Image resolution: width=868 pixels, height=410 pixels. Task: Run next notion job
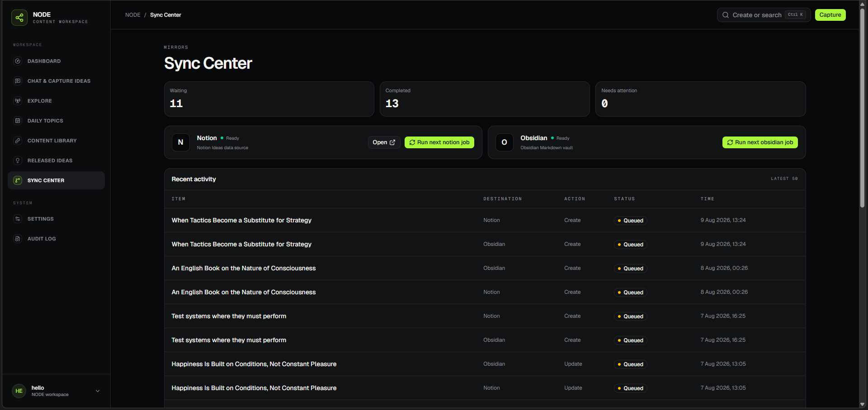click(439, 142)
